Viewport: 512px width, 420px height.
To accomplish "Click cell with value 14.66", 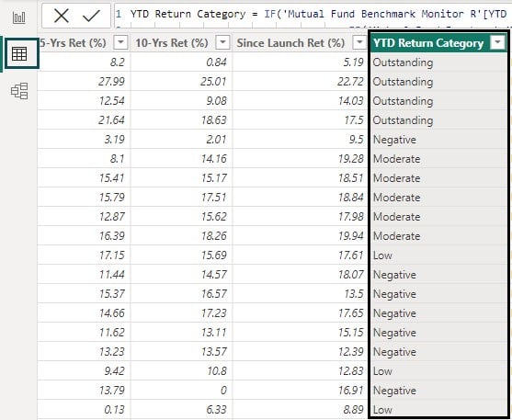I will tap(84, 312).
